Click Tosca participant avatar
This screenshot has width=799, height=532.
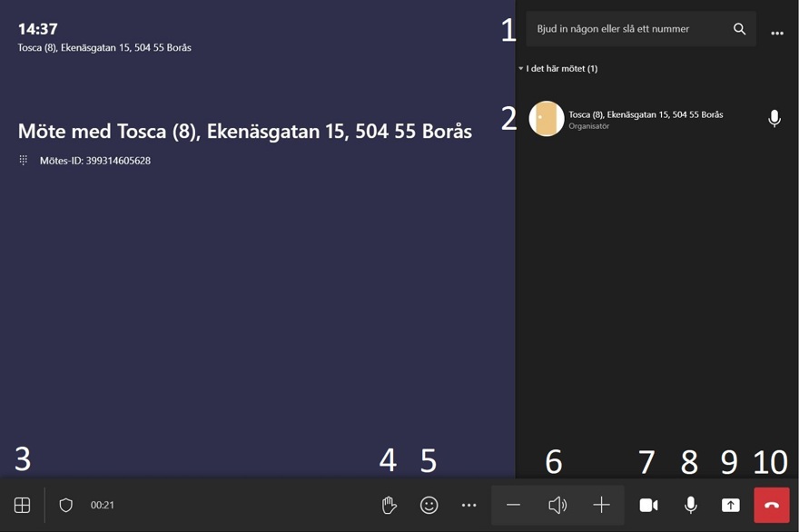point(547,119)
